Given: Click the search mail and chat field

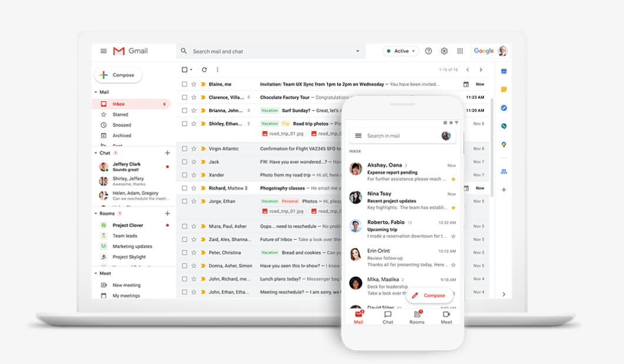Looking at the screenshot, I should [265, 51].
